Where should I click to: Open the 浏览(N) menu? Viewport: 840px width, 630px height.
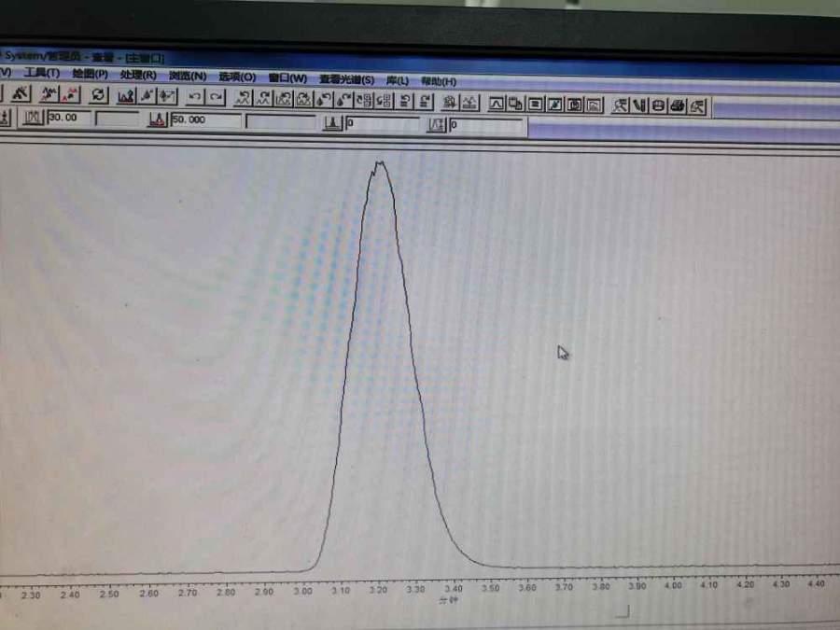(188, 77)
